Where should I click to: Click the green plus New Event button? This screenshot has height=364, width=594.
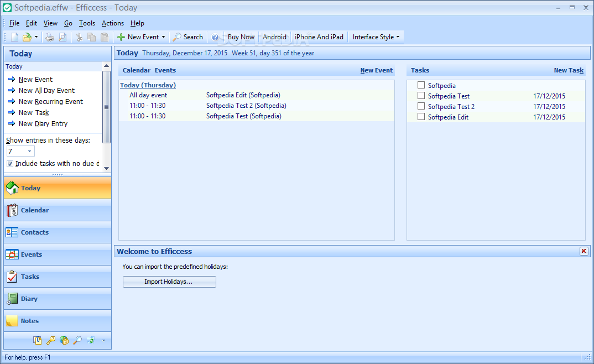point(138,37)
